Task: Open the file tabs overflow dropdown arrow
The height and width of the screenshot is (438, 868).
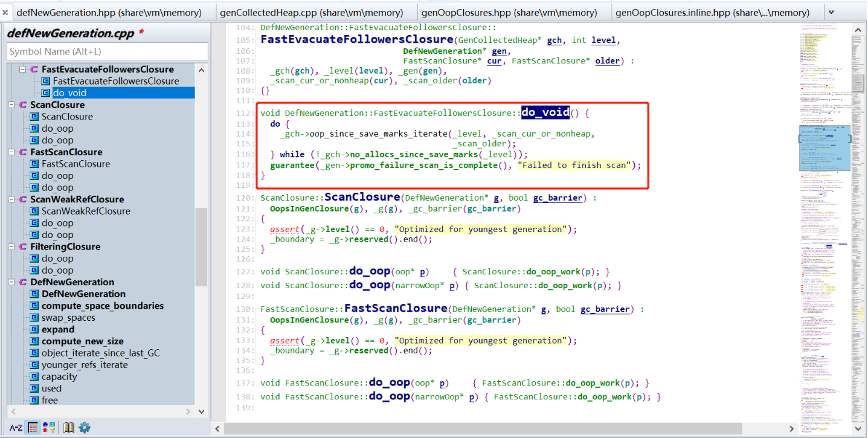Action: pos(831,12)
